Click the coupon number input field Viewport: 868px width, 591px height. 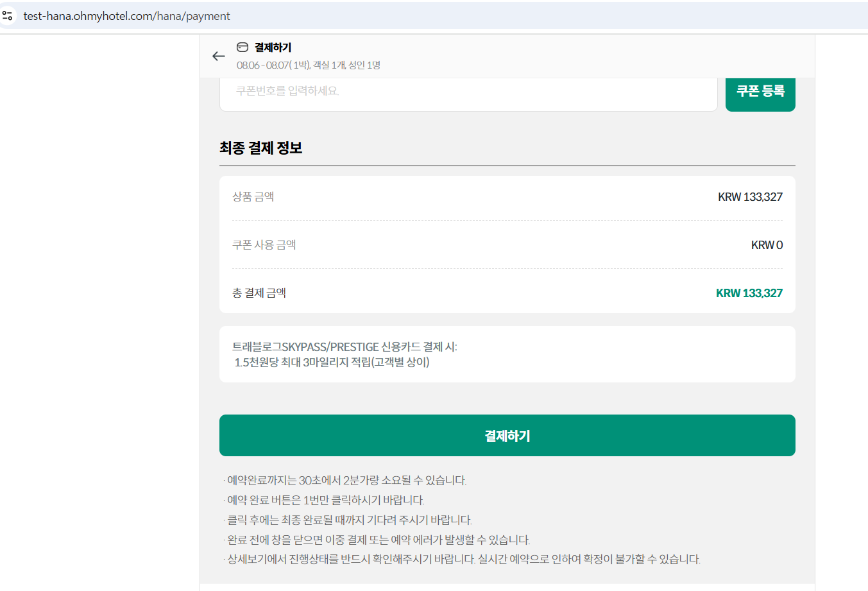[x=468, y=92]
